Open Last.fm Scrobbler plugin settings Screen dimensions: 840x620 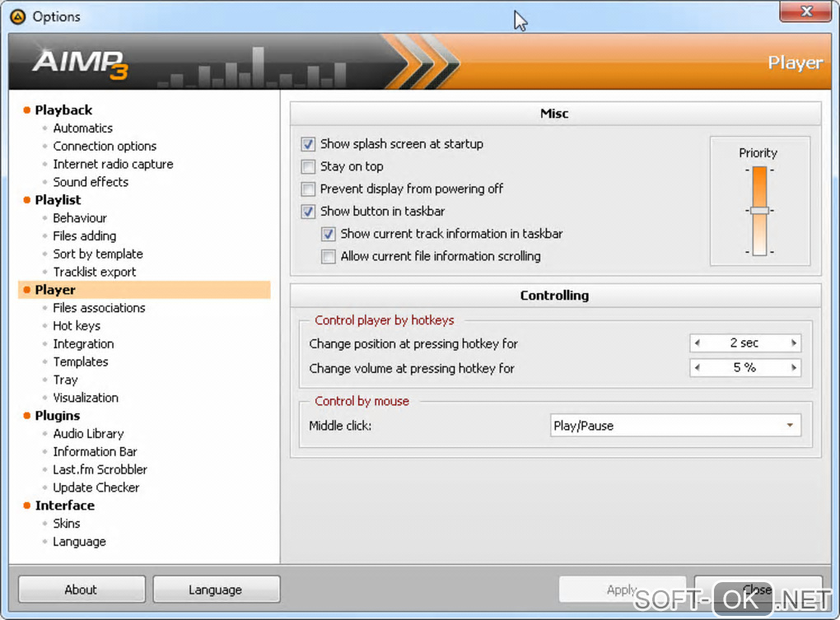[100, 469]
